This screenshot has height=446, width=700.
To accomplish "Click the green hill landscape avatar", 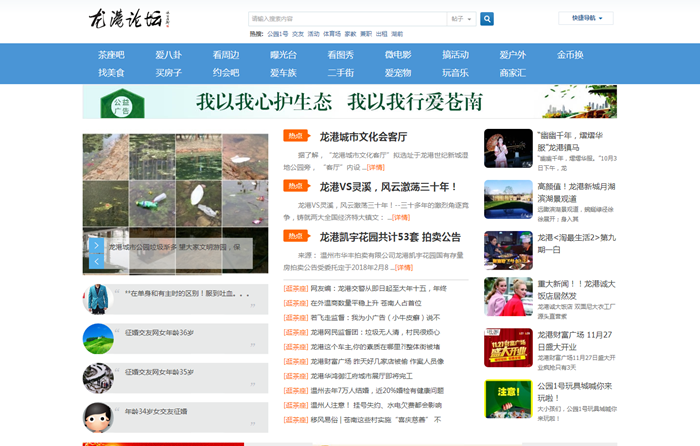I will click(98, 338).
